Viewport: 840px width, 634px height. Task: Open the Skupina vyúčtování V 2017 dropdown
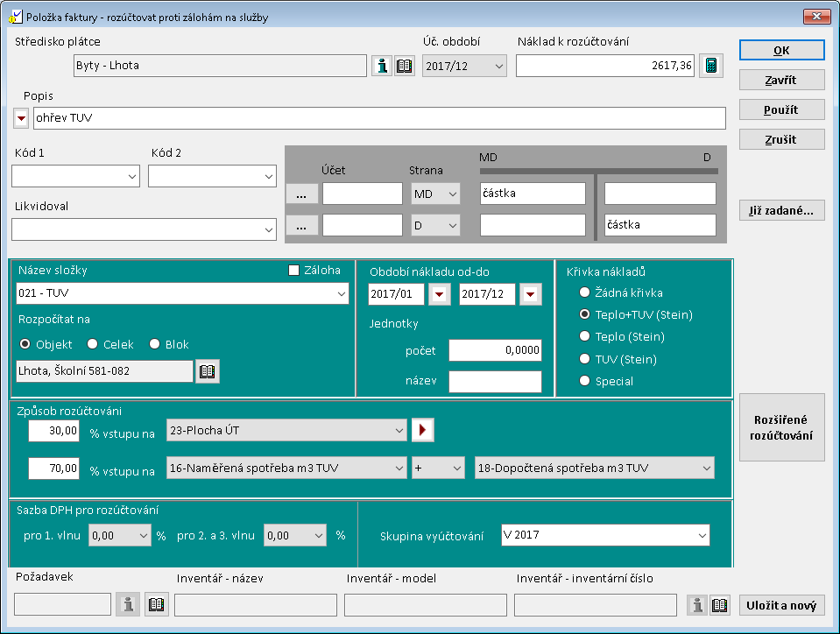click(702, 535)
